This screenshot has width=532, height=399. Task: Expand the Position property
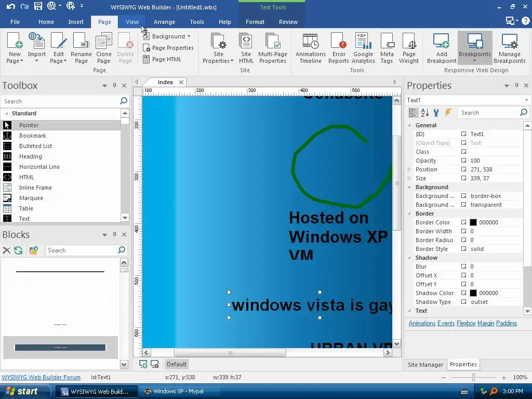tap(409, 169)
